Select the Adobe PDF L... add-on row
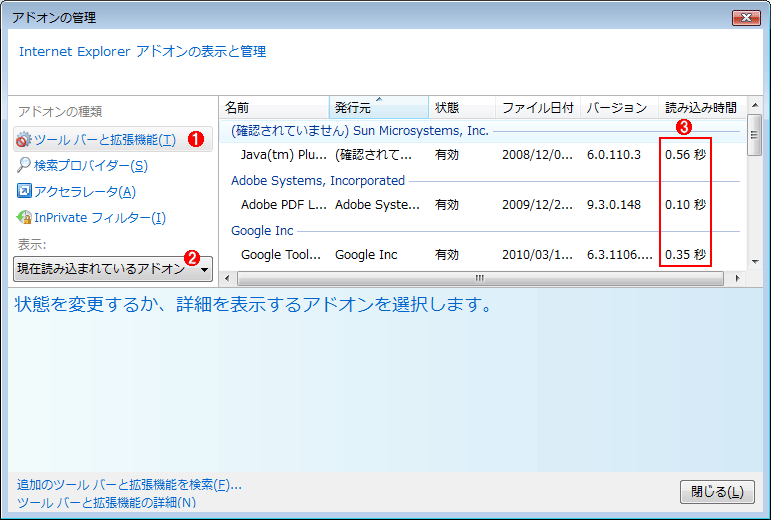Image resolution: width=771 pixels, height=520 pixels. point(482,204)
